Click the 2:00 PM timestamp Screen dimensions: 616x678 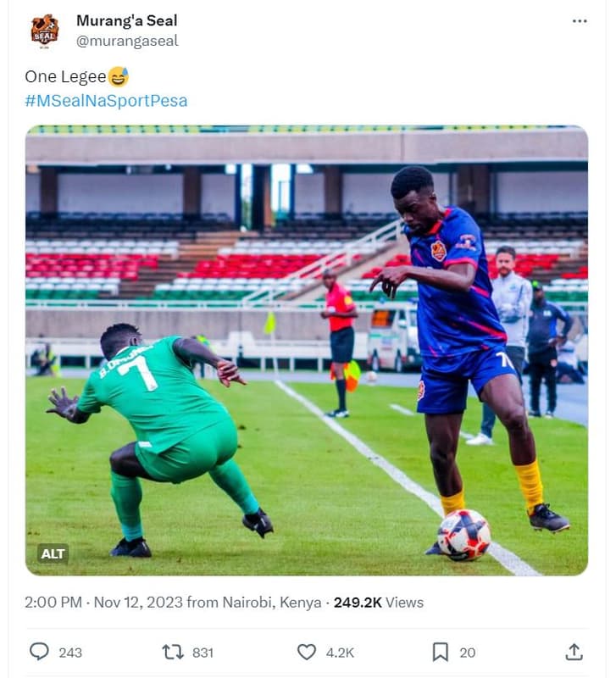(53, 603)
